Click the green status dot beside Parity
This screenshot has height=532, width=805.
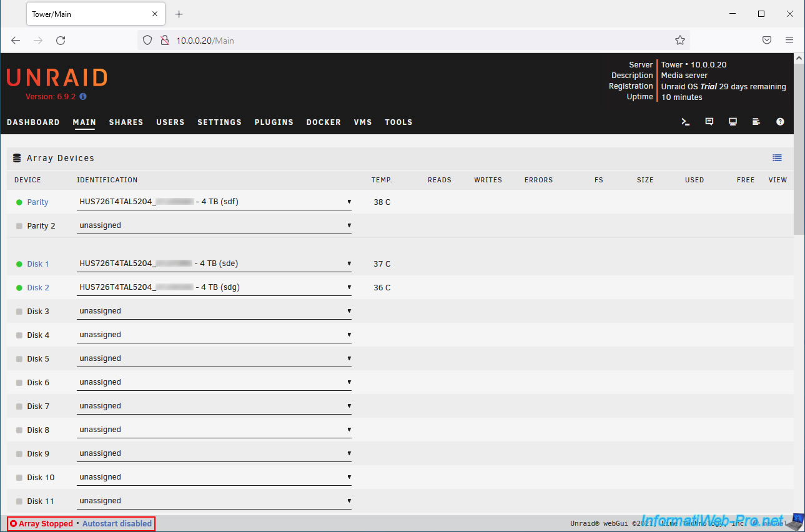pyautogui.click(x=19, y=202)
